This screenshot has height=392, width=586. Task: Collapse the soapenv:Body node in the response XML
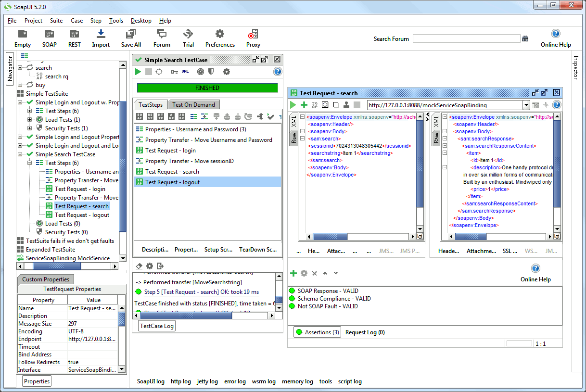pos(445,131)
